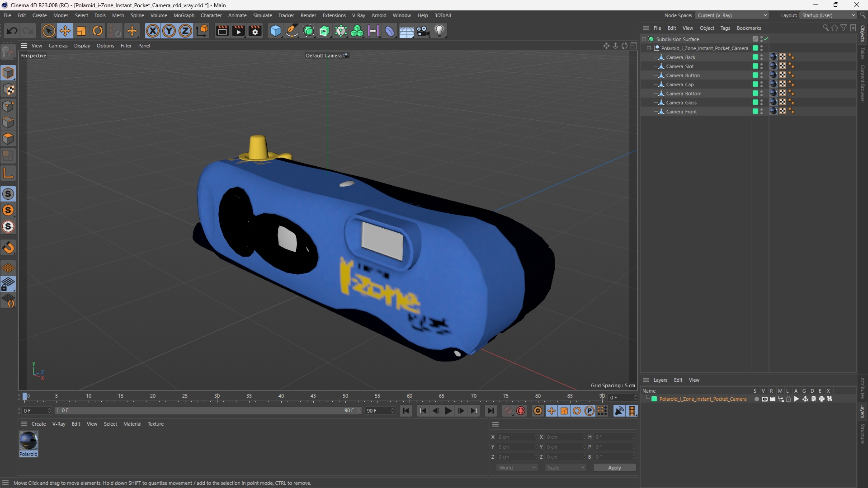The height and width of the screenshot is (488, 868).
Task: Select the Polaroid material thumbnail
Action: tap(28, 441)
